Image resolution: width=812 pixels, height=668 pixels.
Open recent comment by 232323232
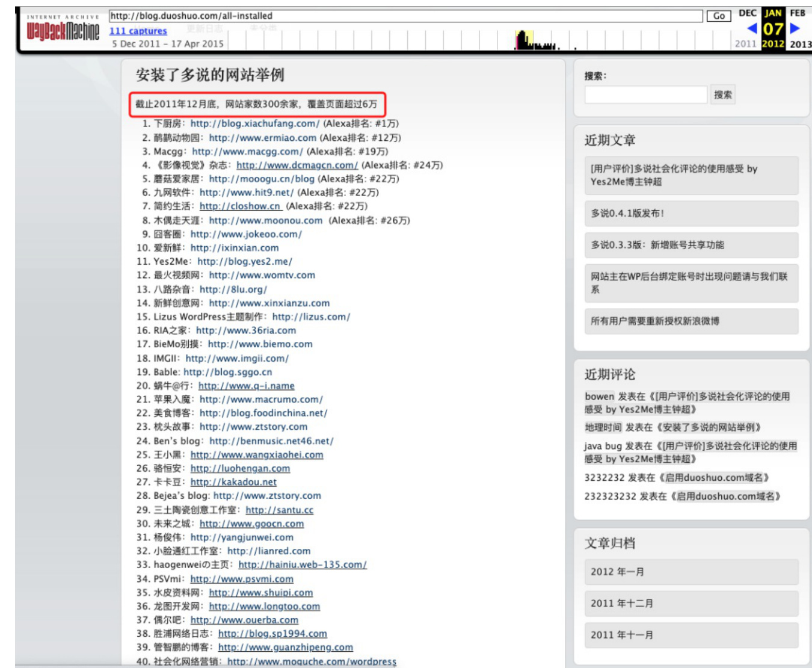coord(682,496)
